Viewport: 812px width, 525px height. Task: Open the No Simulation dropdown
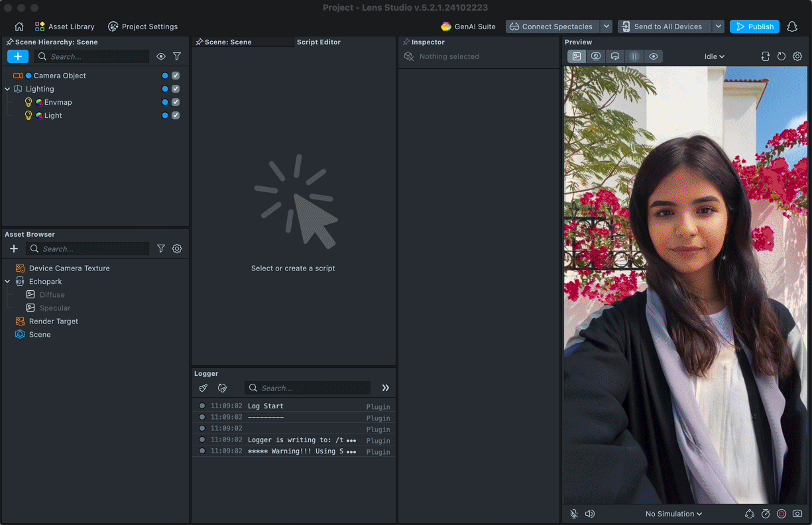(673, 514)
